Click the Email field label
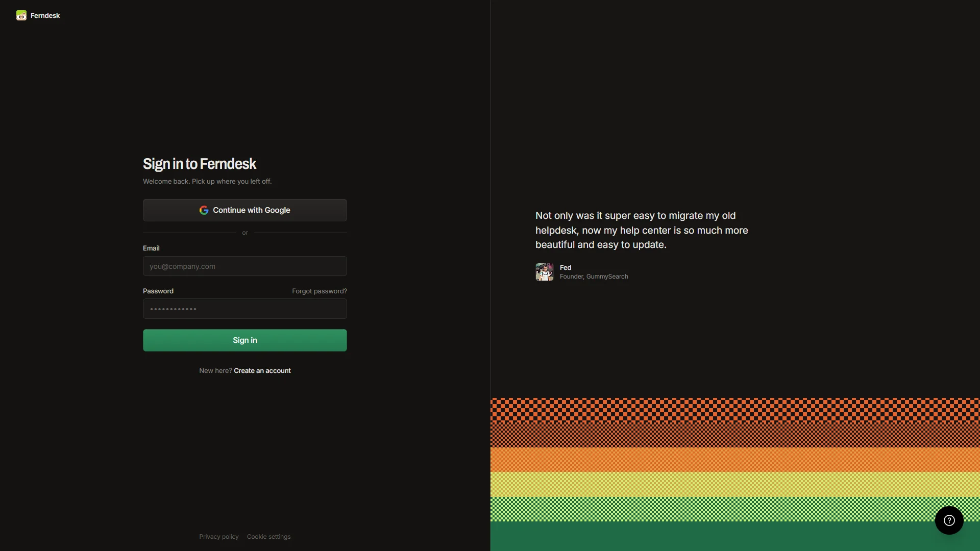 tap(151, 248)
